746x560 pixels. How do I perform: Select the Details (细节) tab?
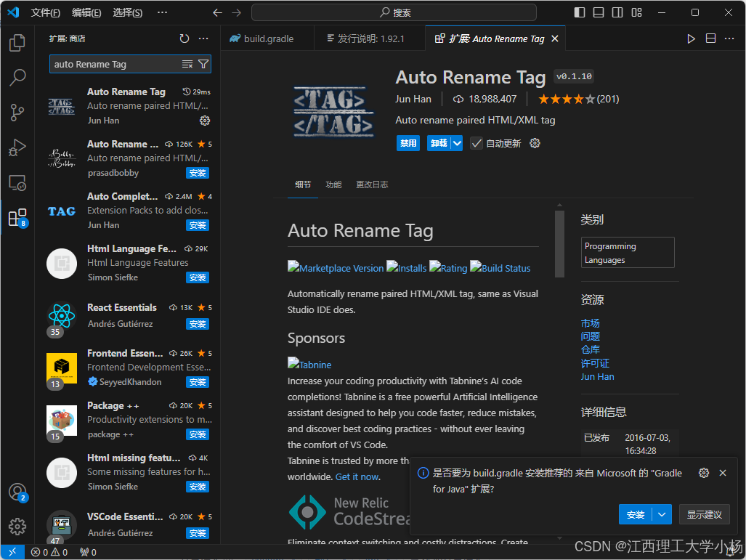click(x=303, y=184)
